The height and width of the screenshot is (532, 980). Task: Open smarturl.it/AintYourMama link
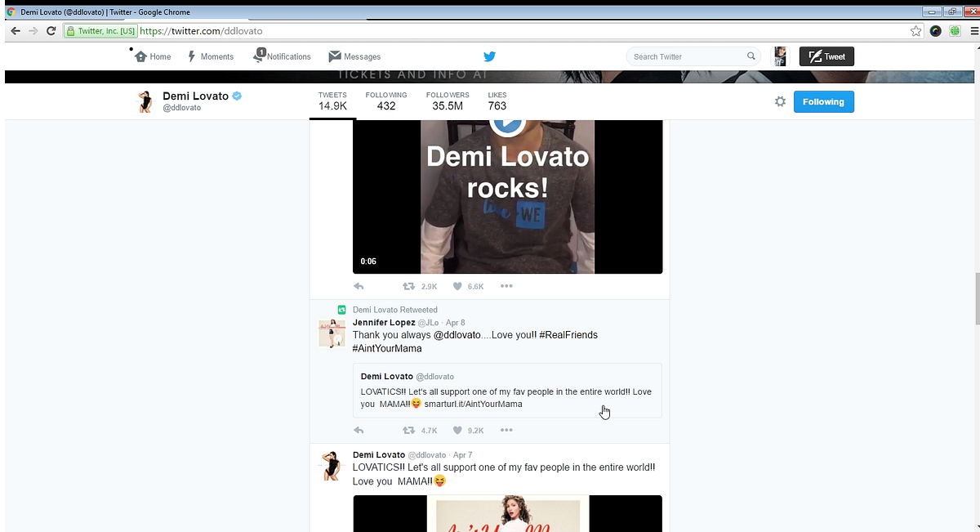click(x=473, y=404)
